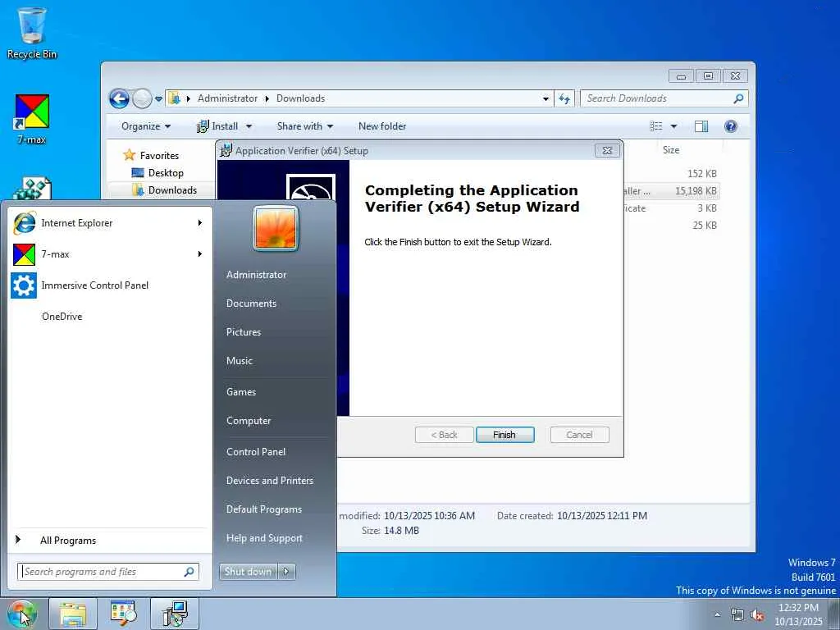Open Default Programs

pos(264,509)
